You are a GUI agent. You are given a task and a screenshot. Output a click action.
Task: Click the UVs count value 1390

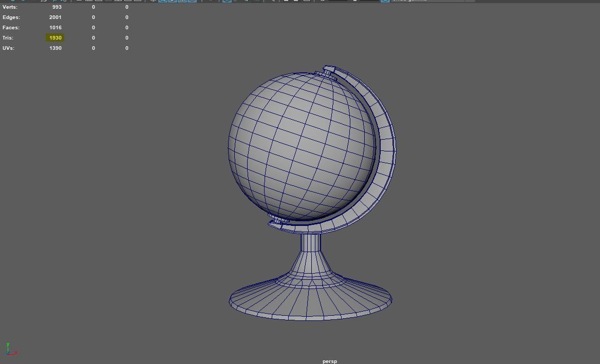(x=55, y=48)
